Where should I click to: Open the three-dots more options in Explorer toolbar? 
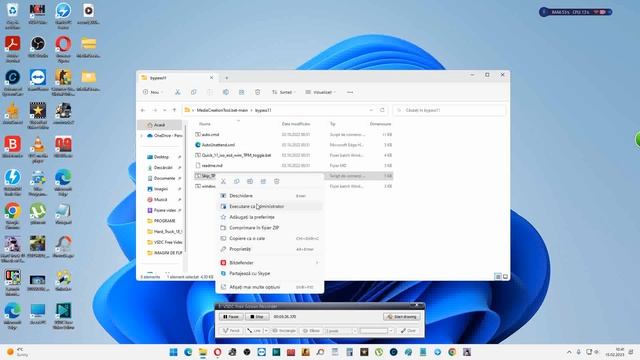(350, 92)
